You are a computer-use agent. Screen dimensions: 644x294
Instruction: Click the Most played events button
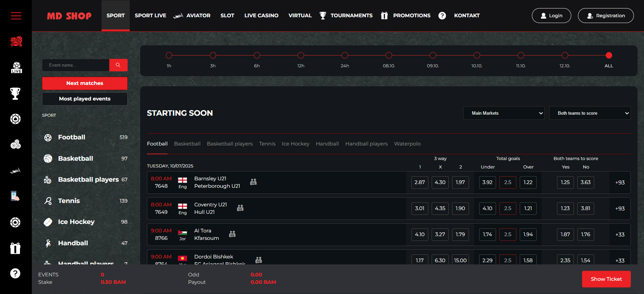85,99
